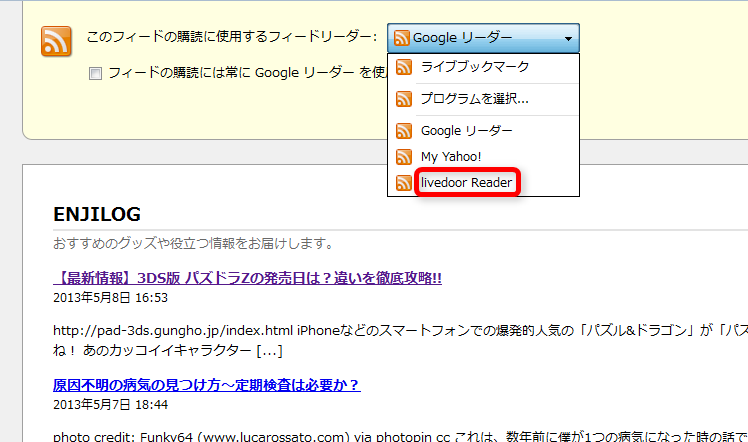Choose プログラムを選択... option
This screenshot has height=442, width=748.
coord(483,99)
